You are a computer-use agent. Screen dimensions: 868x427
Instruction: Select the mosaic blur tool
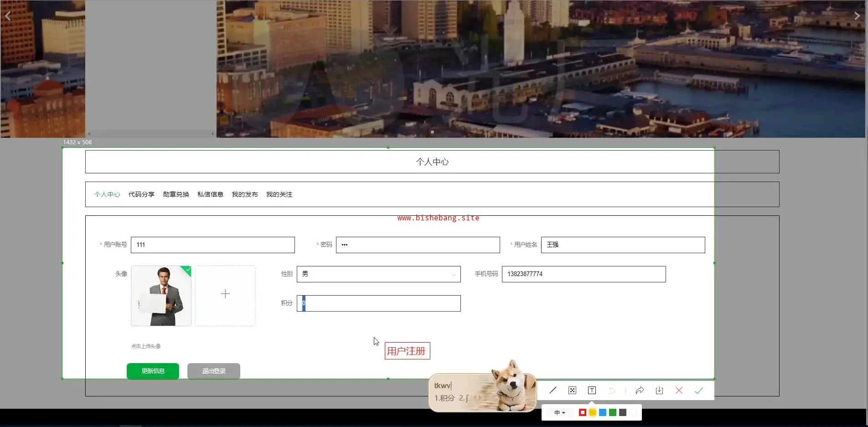(x=573, y=391)
